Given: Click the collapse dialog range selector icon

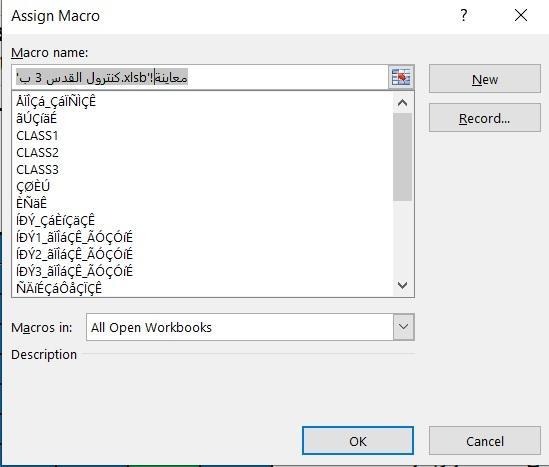Looking at the screenshot, I should (401, 77).
